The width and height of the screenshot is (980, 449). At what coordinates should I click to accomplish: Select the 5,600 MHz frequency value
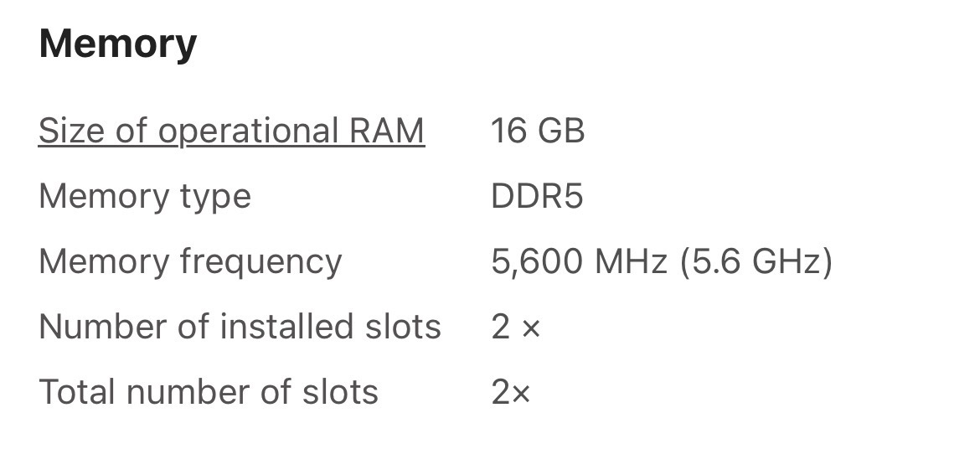(x=580, y=261)
